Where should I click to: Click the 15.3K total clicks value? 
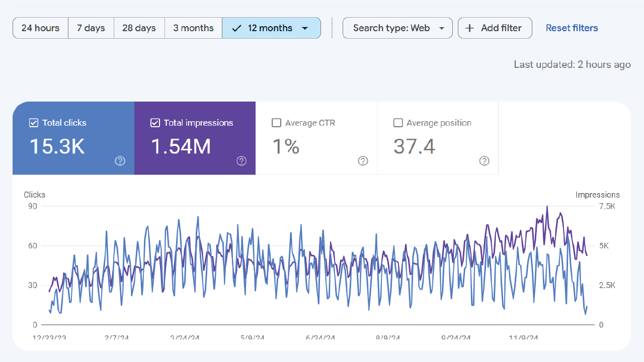tap(57, 146)
